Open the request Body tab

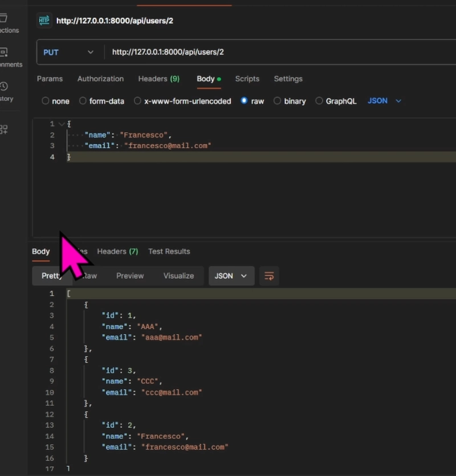coord(209,79)
